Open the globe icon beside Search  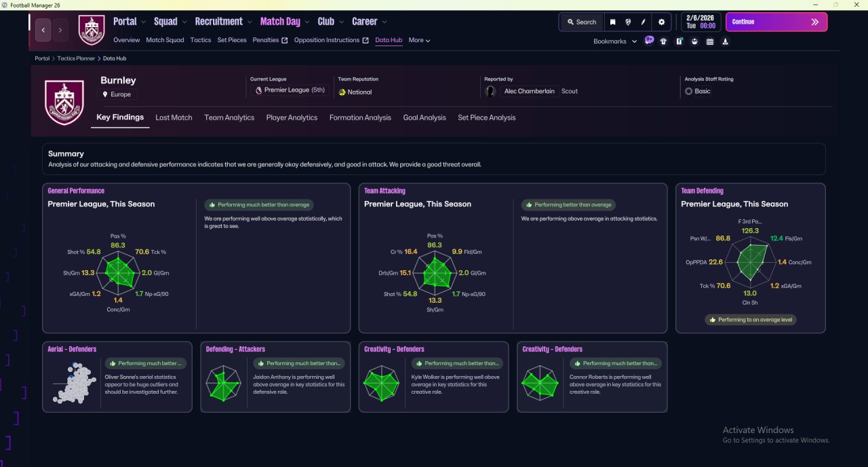pos(628,22)
